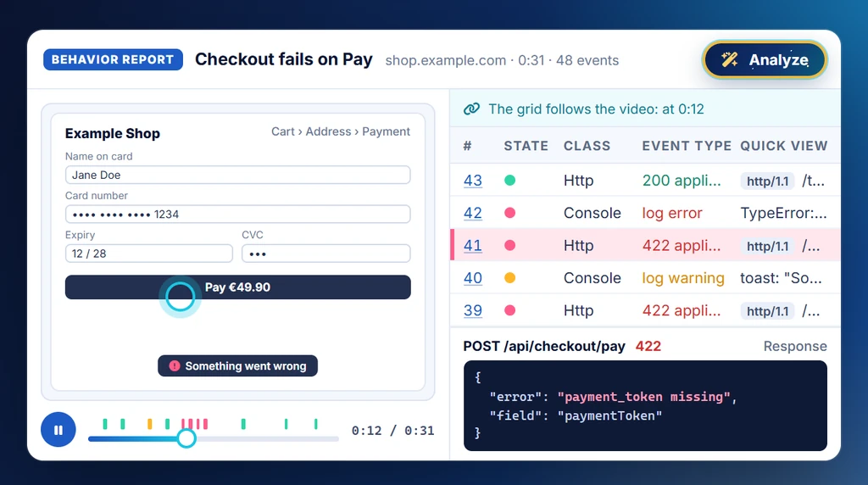This screenshot has height=485, width=868.
Task: Select the Response tab label
Action: pyautogui.click(x=795, y=347)
